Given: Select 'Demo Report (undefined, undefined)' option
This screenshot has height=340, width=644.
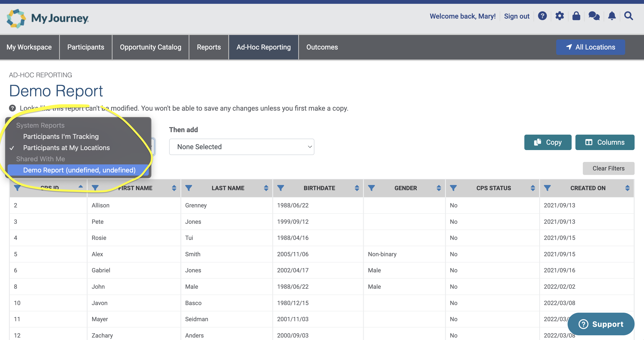Looking at the screenshot, I should click(x=79, y=170).
